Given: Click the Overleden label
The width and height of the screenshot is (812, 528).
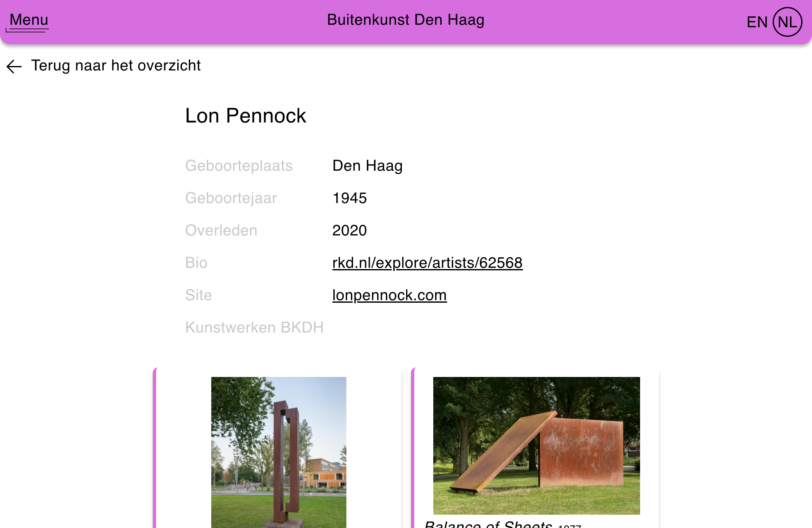Looking at the screenshot, I should 221,231.
